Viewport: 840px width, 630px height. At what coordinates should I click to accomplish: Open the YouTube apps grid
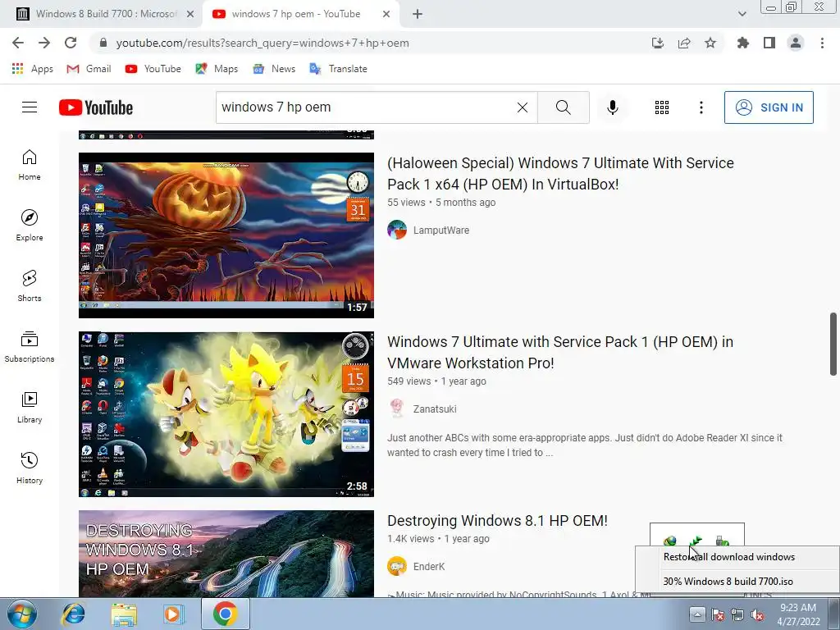(x=662, y=107)
